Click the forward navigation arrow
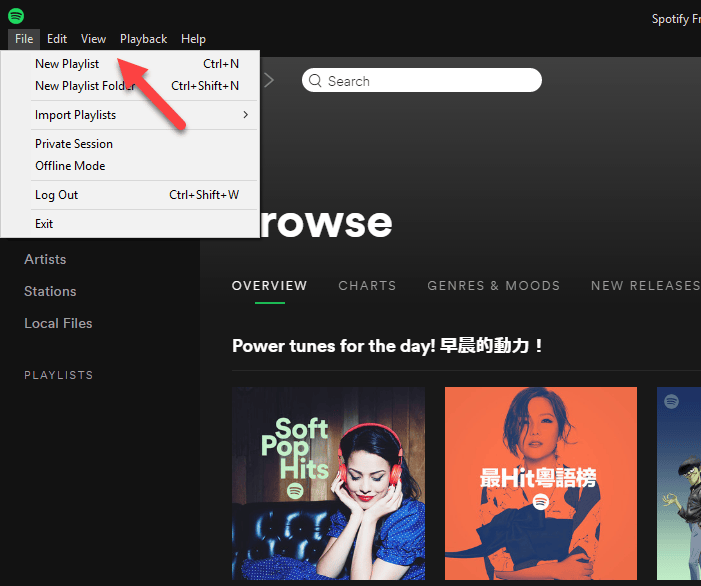This screenshot has width=701, height=586. pos(269,80)
